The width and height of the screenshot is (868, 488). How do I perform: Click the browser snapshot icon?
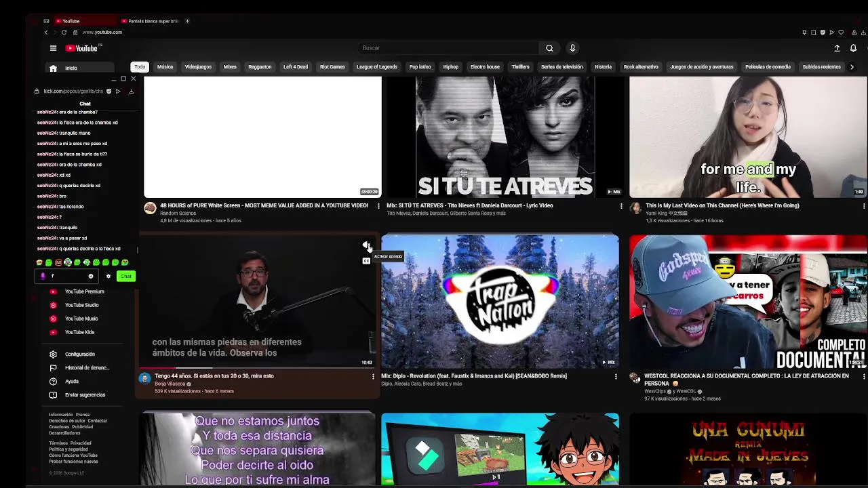pos(813,33)
